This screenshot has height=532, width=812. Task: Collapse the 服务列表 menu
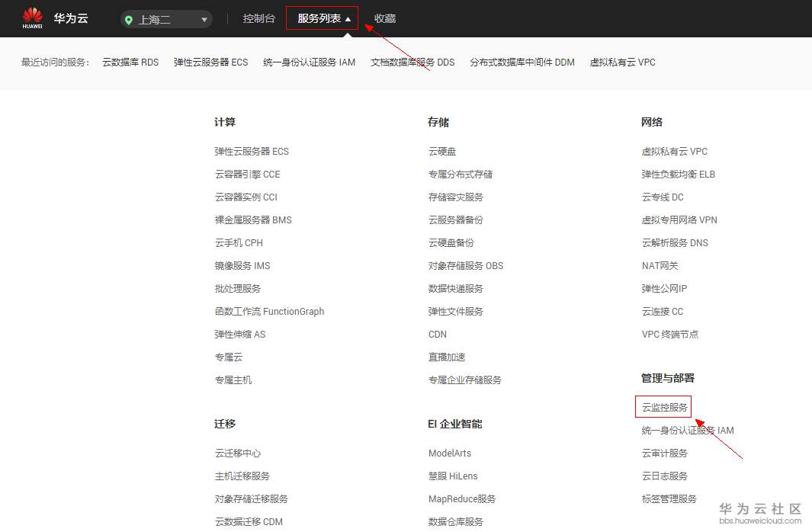point(322,18)
